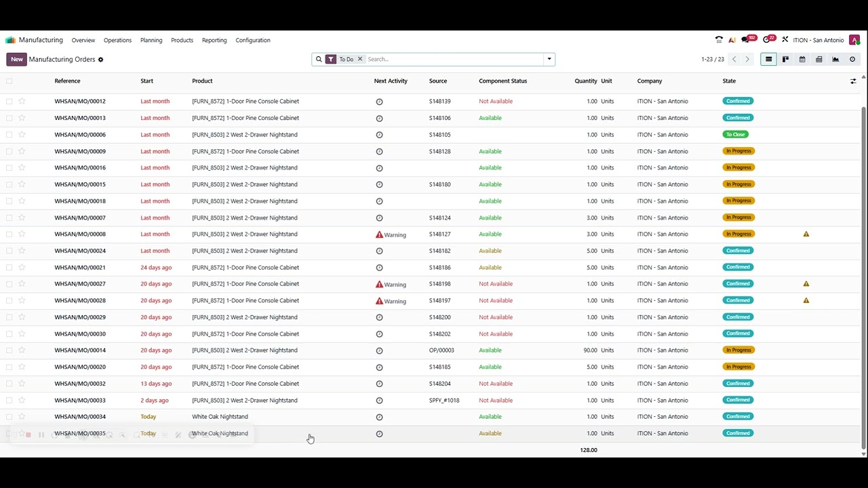This screenshot has width=868, height=488.
Task: Open the Manufacturing Orders gear settings
Action: pyautogui.click(x=100, y=60)
